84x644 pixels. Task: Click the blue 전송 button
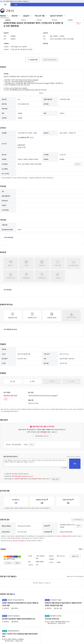tap(75, 463)
